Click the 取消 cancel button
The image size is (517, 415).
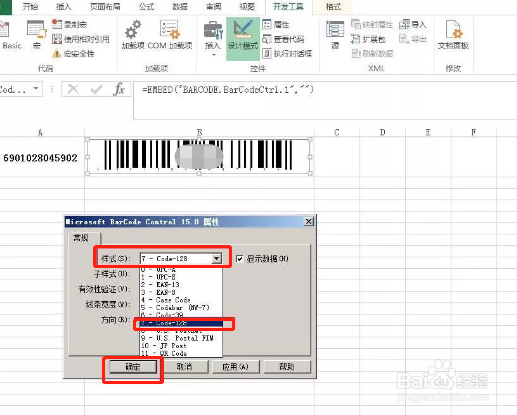[184, 367]
